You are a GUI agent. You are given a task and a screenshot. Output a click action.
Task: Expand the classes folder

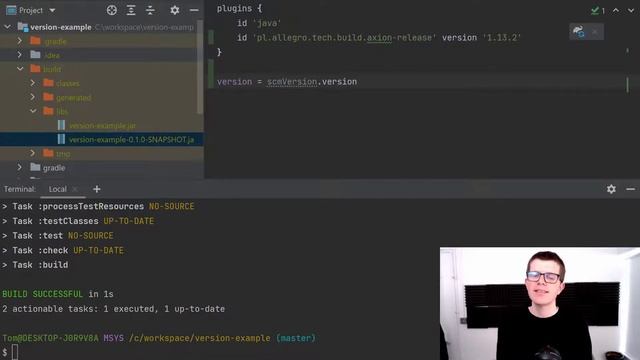pos(33,83)
